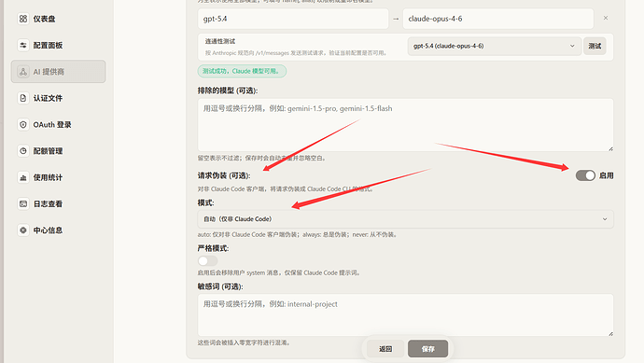Click the 返回 button
644x363 pixels.
(385, 349)
